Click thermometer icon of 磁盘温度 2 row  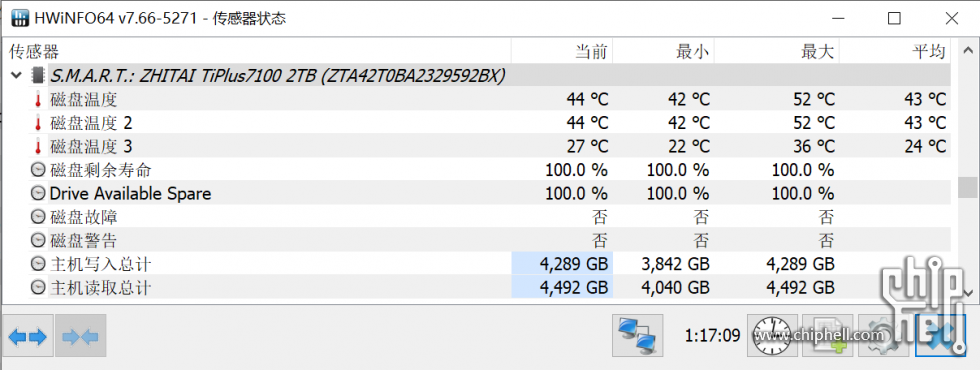[x=38, y=123]
